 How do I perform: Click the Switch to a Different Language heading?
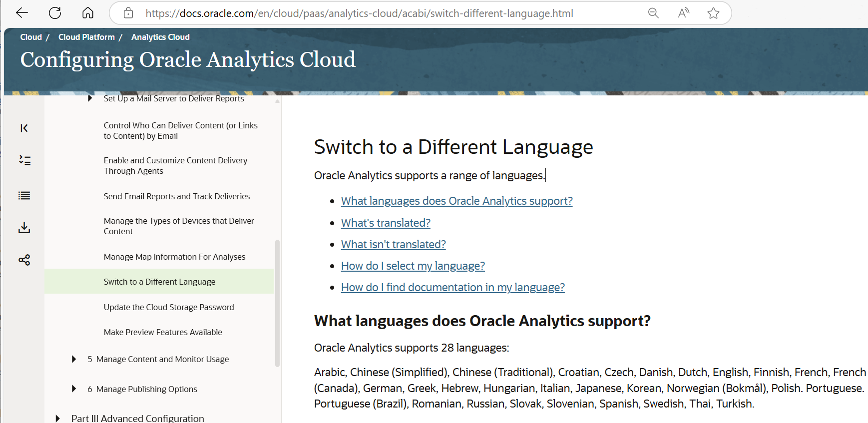point(453,147)
